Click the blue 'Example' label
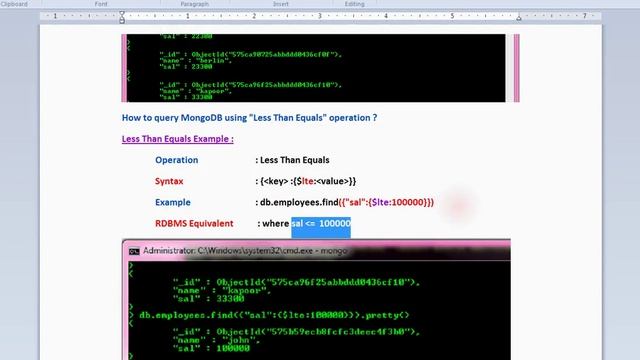 point(173,202)
